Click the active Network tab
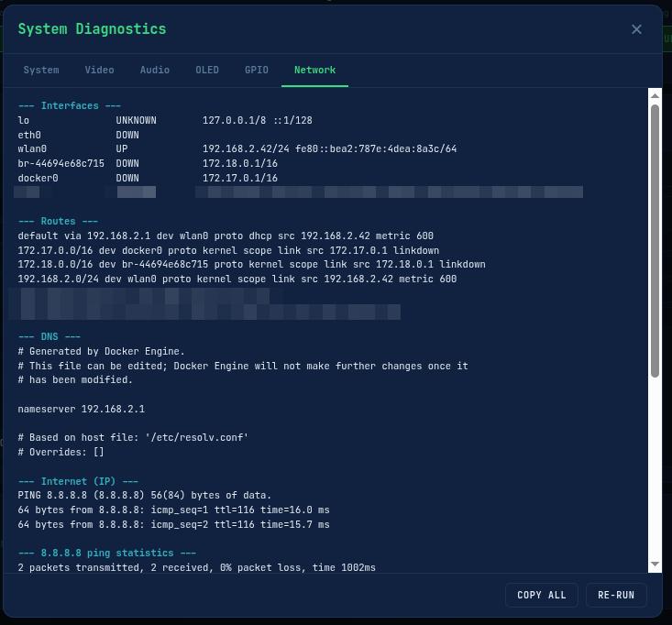Image resolution: width=672 pixels, height=625 pixels. tap(314, 70)
